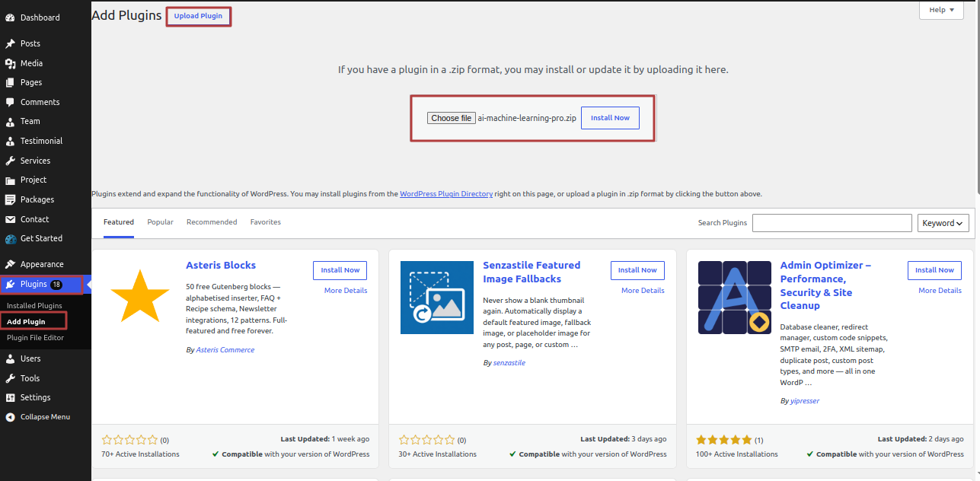The height and width of the screenshot is (481, 980).
Task: Click the Upload Plugin button
Action: coord(198,16)
